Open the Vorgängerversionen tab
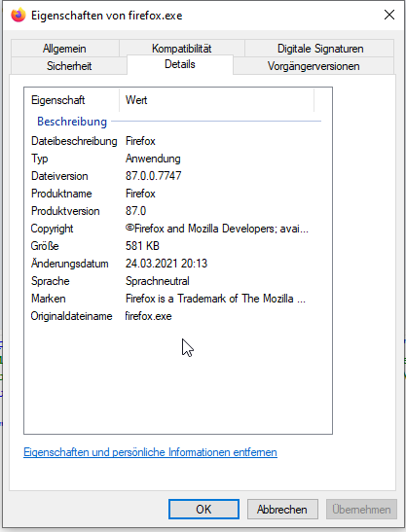The height and width of the screenshot is (532, 406). coord(314,66)
